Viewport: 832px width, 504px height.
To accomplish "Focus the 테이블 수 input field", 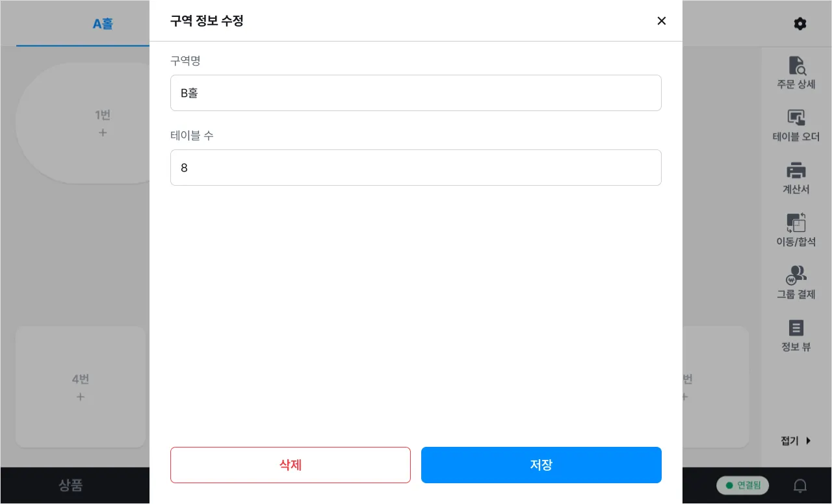I will click(416, 168).
